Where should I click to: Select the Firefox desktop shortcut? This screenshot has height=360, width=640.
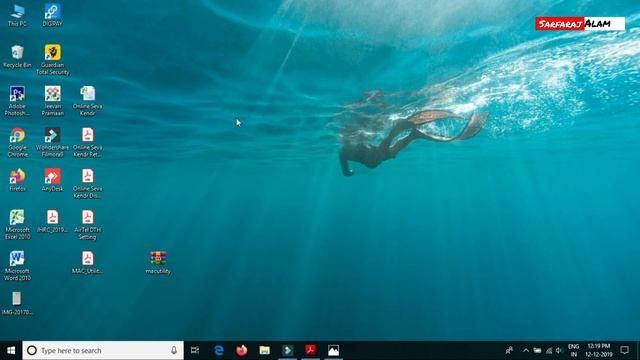point(17,180)
